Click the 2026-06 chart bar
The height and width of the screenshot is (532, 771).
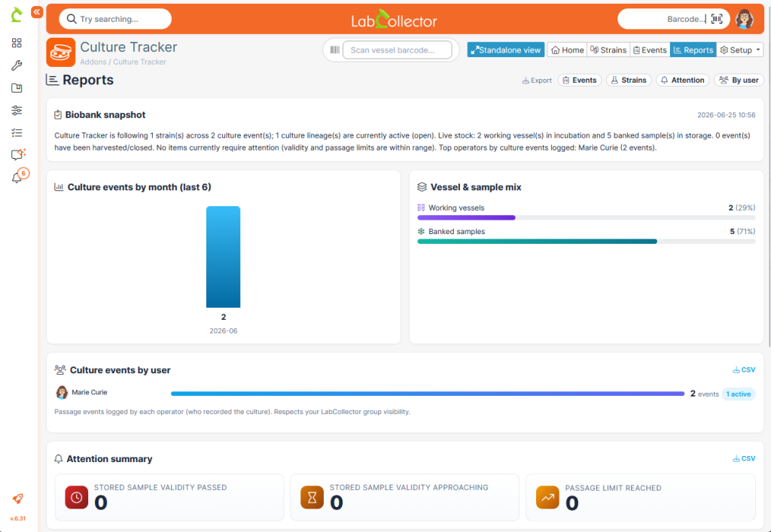click(x=223, y=257)
